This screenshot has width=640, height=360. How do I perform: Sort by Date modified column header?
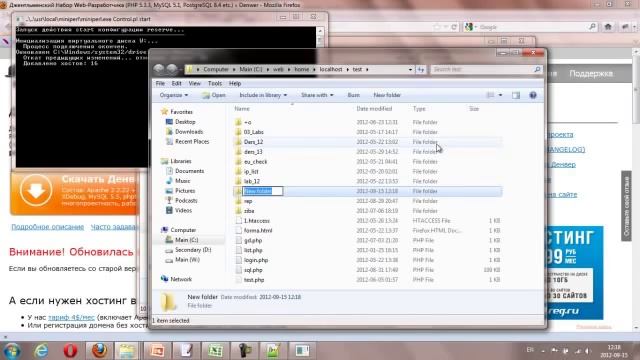pyautogui.click(x=374, y=109)
